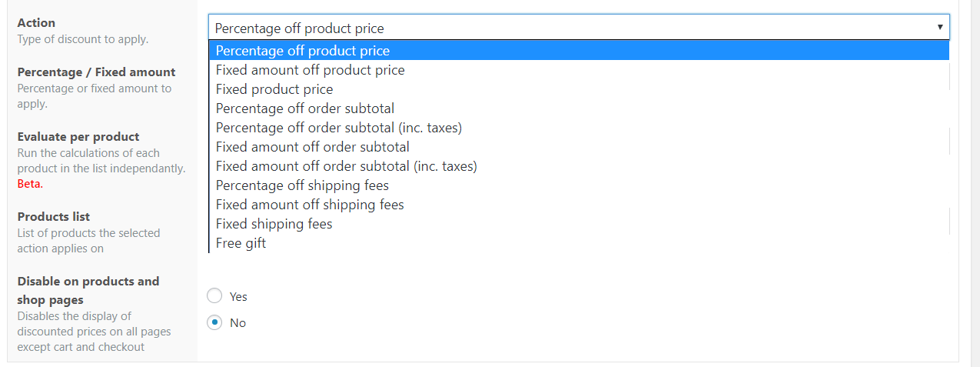Select "Percentage off product price" option
Image resolution: width=980 pixels, height=367 pixels.
pos(579,51)
